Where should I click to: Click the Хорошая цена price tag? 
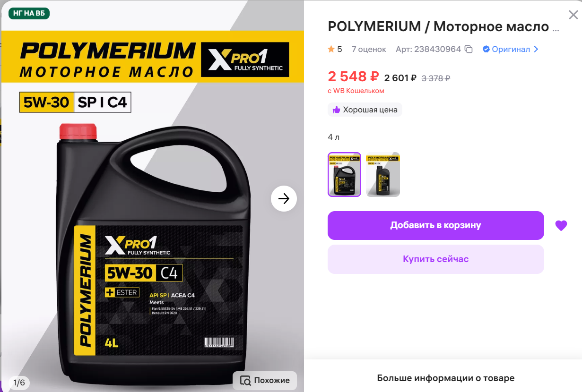tap(365, 110)
